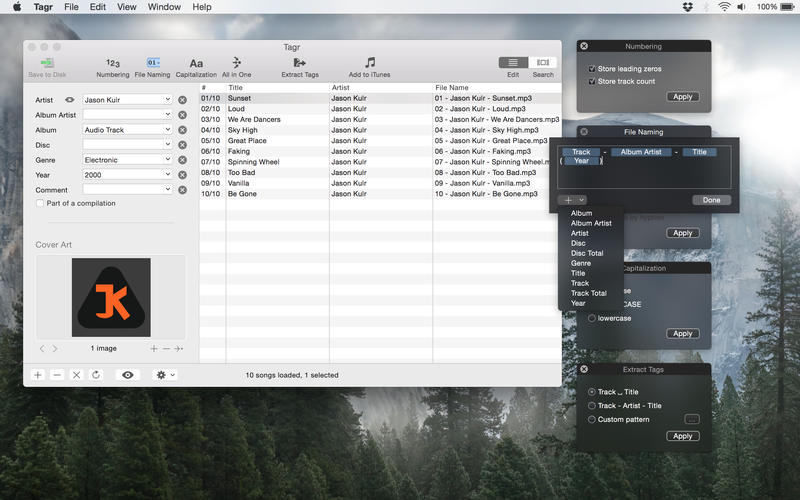Open the Numbering tool in toolbar
The height and width of the screenshot is (500, 800).
pyautogui.click(x=112, y=64)
